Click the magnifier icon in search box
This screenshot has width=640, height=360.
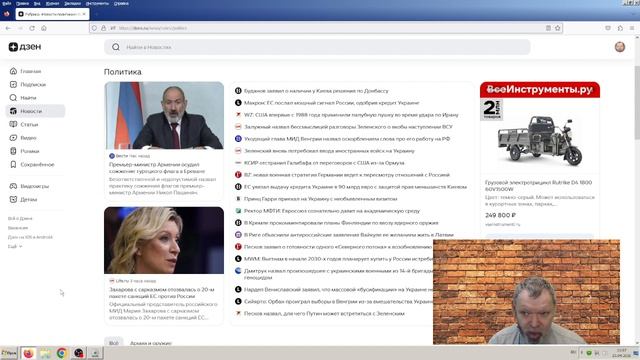point(116,47)
